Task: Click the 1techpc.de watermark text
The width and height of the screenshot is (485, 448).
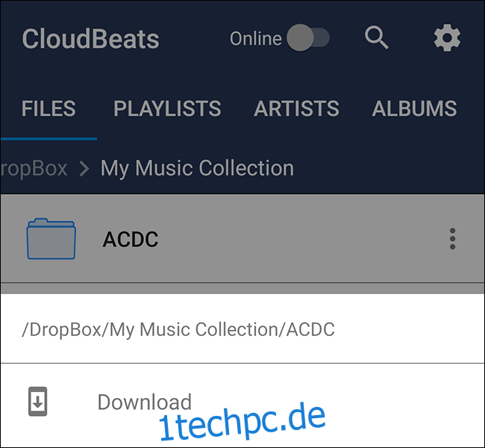Action: (242, 421)
